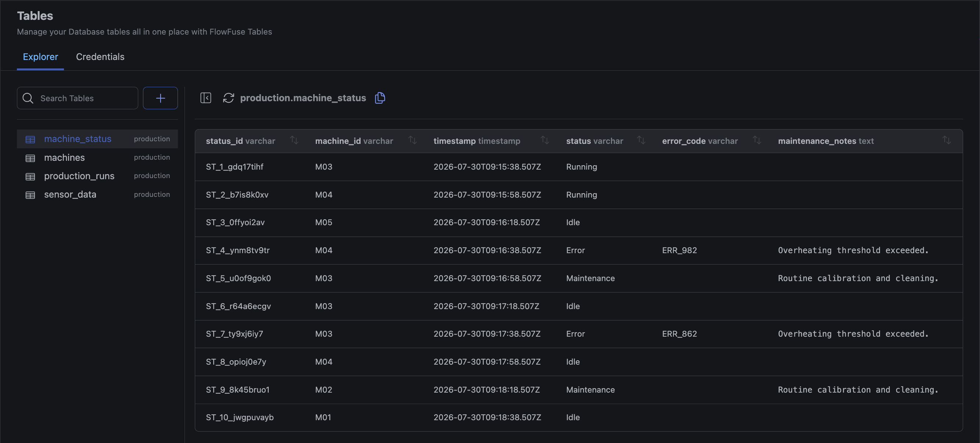Click the timestamp column header label
The width and height of the screenshot is (980, 443).
pyautogui.click(x=477, y=141)
